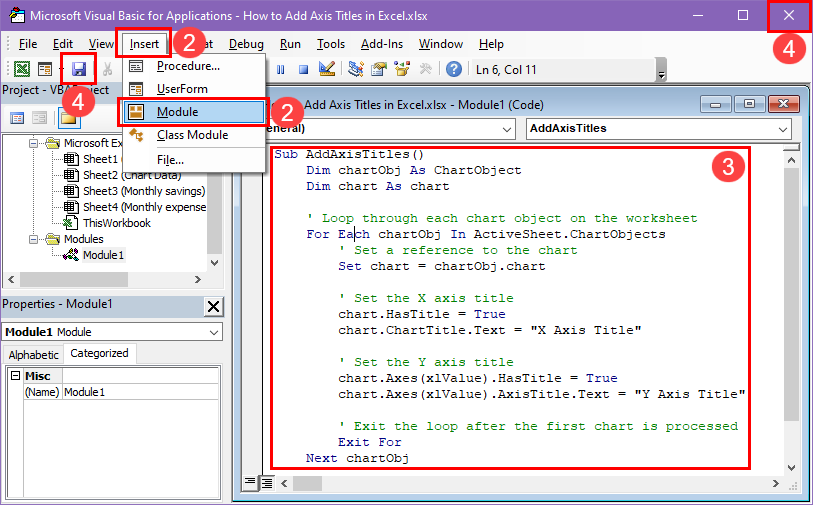Collapse the Misc property category
813x505 pixels.
click(x=16, y=375)
